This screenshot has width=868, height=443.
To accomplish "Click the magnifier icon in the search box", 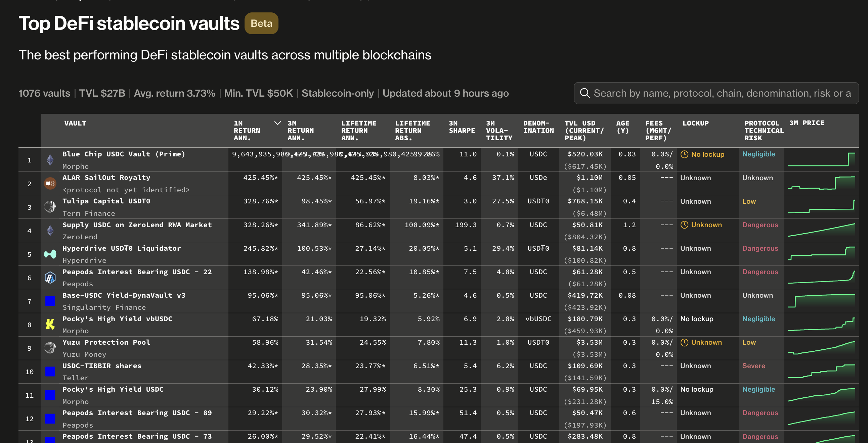I will point(584,93).
